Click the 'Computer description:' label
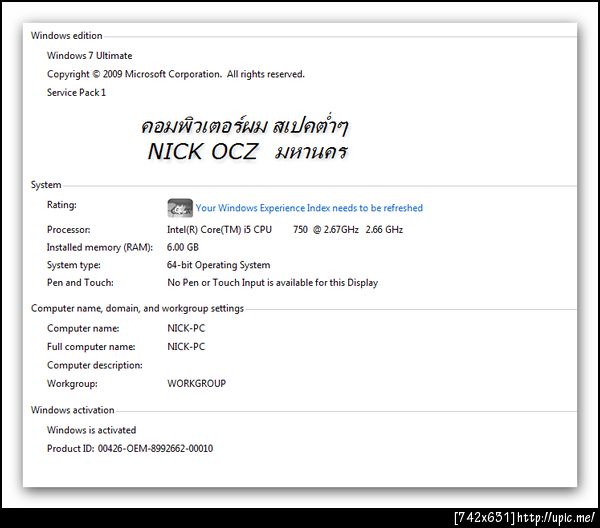The height and width of the screenshot is (528, 600). click(95, 365)
